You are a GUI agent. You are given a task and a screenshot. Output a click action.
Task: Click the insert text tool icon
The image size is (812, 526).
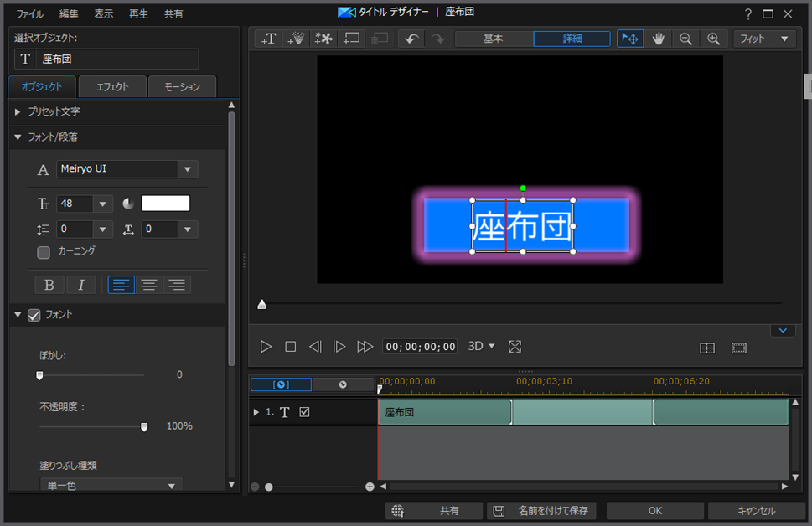[269, 39]
